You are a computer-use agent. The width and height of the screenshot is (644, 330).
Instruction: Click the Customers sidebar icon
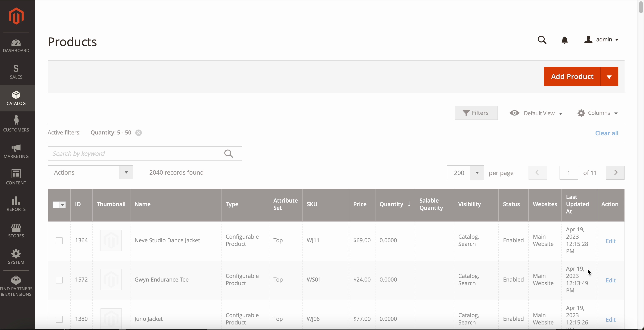pos(16,124)
